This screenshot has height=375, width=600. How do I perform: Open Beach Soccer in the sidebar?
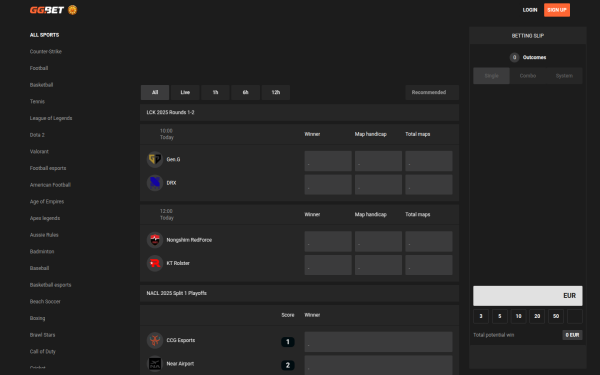click(45, 302)
